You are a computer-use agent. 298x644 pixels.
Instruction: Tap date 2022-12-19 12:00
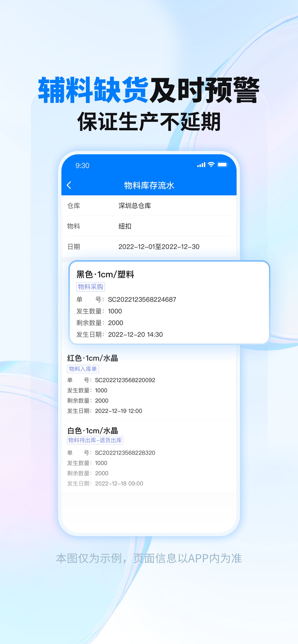(x=119, y=411)
